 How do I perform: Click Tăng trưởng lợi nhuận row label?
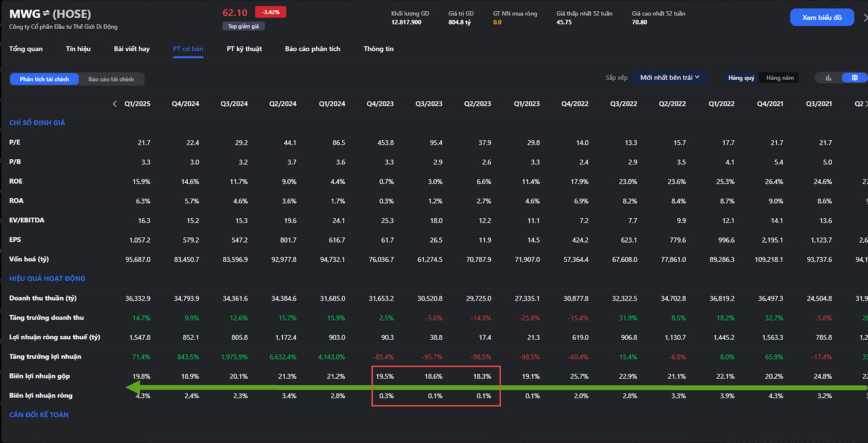(x=45, y=357)
